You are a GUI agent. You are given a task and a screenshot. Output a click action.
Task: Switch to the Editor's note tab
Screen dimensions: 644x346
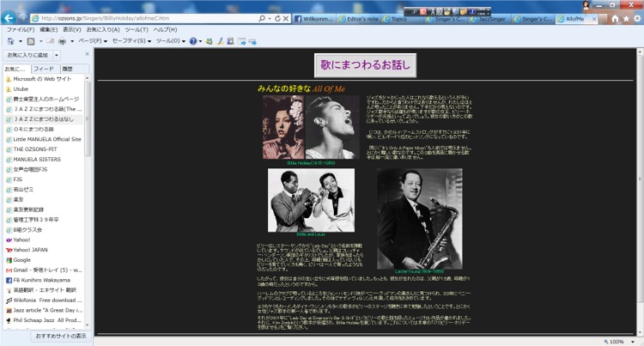359,19
